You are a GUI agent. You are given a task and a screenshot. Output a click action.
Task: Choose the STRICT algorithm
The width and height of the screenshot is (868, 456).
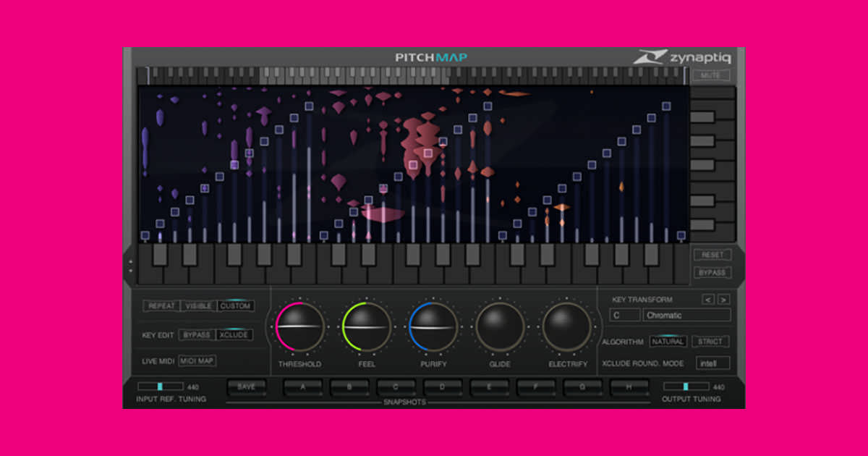pos(710,342)
